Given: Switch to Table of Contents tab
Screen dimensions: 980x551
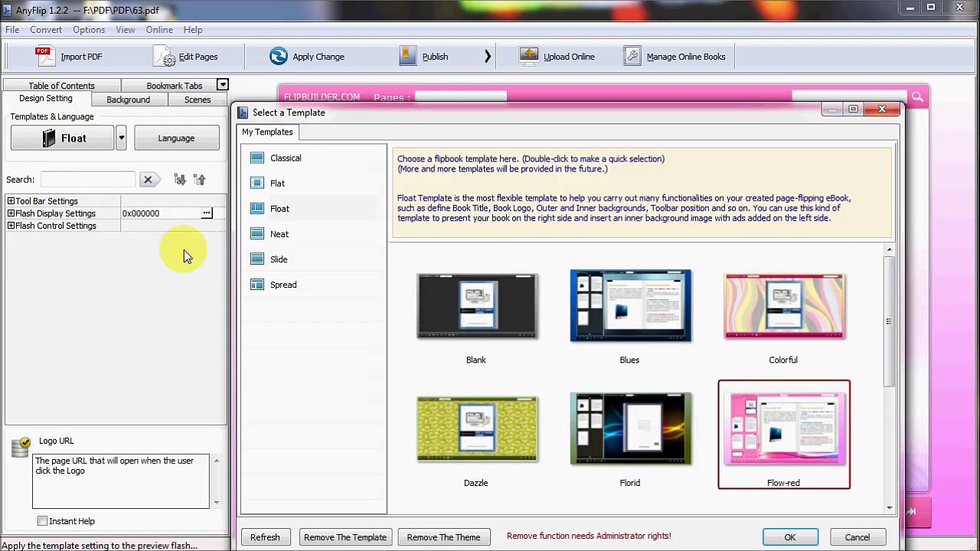Looking at the screenshot, I should [61, 86].
